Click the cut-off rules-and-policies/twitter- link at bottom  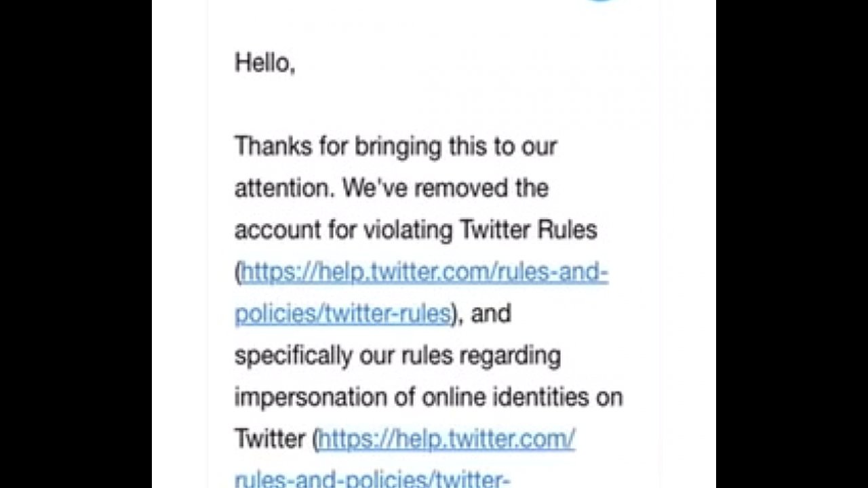372,480
